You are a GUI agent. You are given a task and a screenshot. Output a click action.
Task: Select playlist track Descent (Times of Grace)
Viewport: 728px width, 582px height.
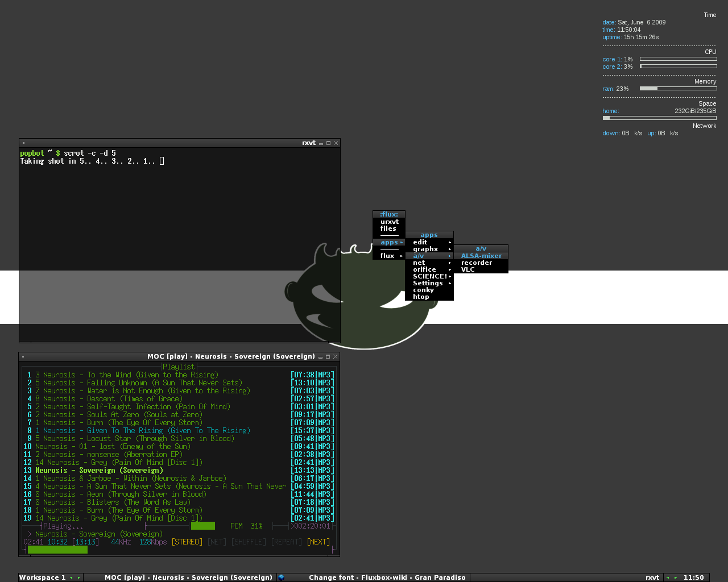tap(179, 398)
